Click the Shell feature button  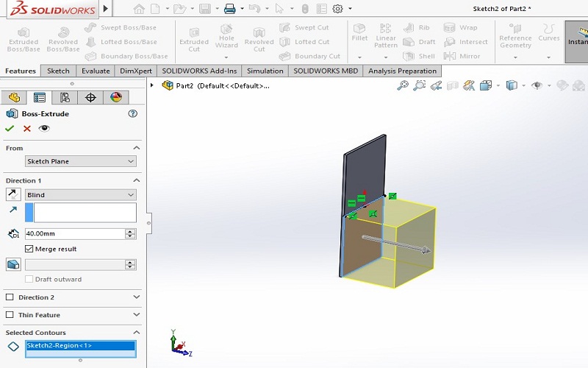[x=419, y=56]
